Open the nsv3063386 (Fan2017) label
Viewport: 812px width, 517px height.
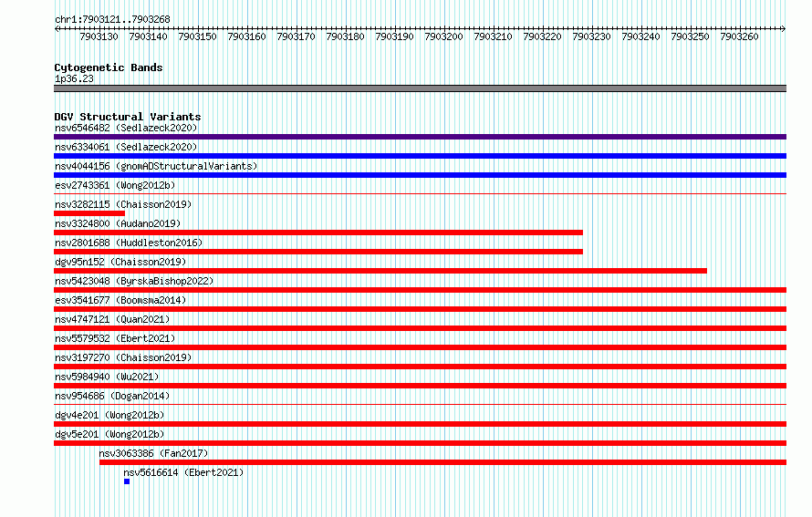tap(153, 453)
